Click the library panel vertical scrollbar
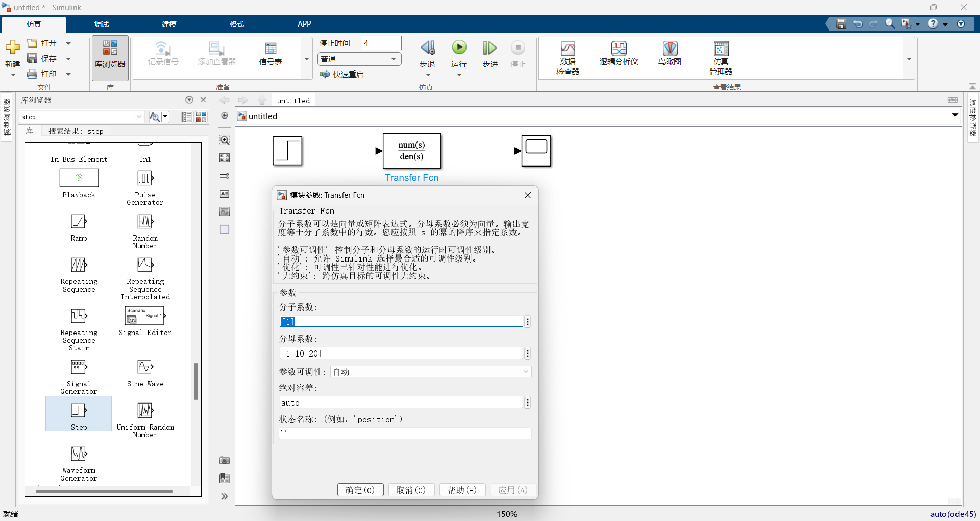The image size is (980, 521). pyautogui.click(x=195, y=381)
